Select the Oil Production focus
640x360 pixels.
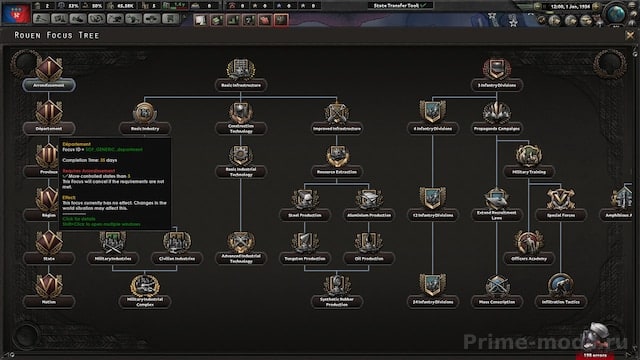pos(369,248)
